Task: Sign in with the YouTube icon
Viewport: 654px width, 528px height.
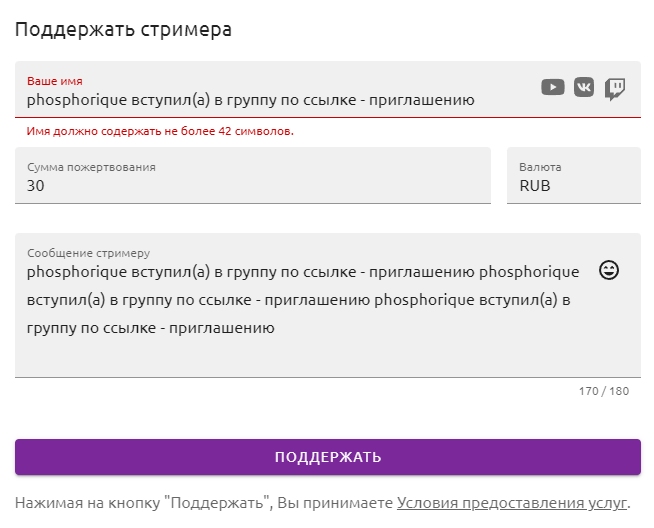Action: click(x=553, y=88)
